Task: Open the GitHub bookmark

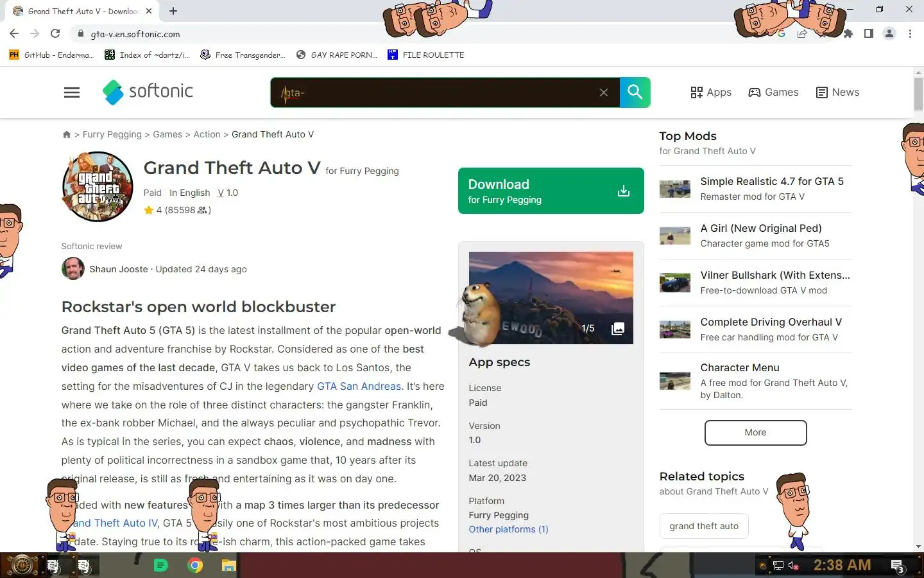Action: coord(51,55)
